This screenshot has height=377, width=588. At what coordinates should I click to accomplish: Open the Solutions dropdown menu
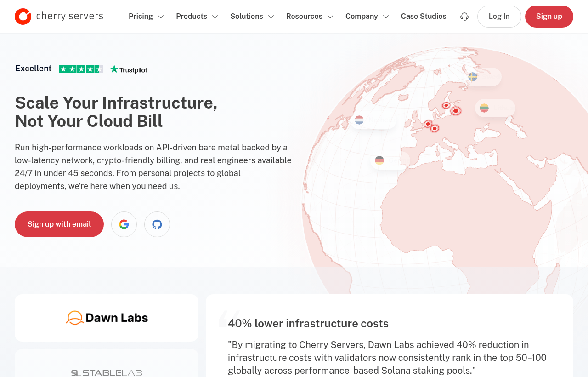[252, 17]
